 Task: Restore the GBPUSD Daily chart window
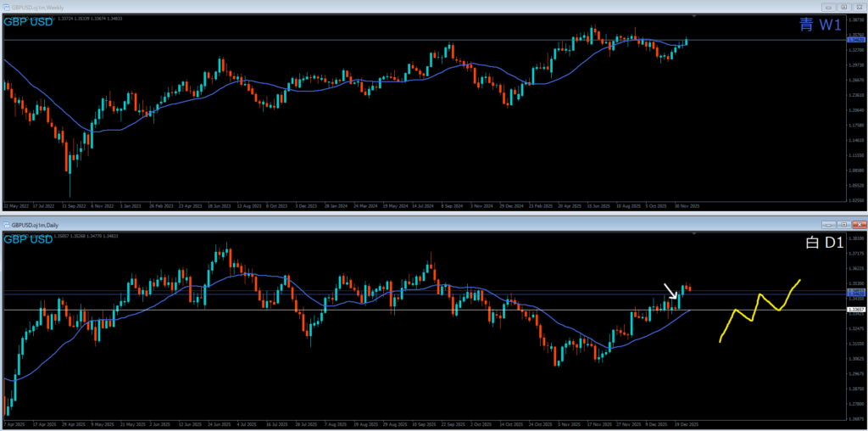(x=844, y=225)
